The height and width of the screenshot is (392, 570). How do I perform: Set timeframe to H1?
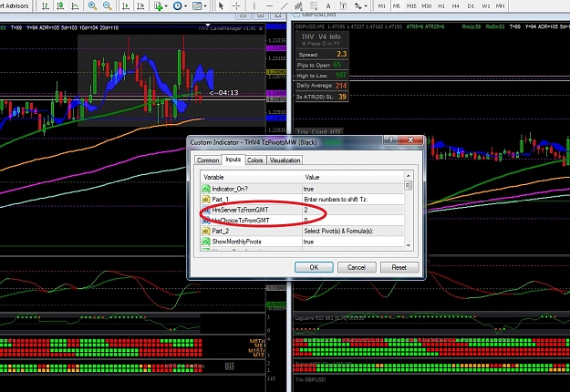[441, 5]
